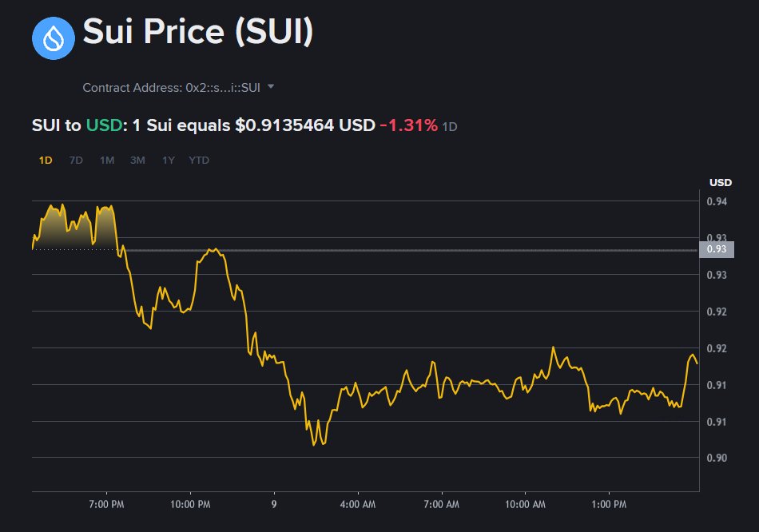Show the 1M price history
Screen dimensions: 759x532
(107, 160)
